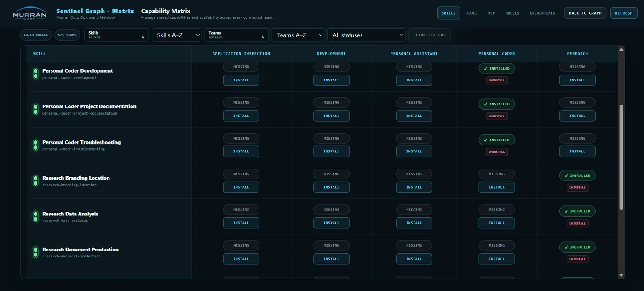Screen dimensions: 644x291
Task: Install Personal Coder Development for Personal Assistant
Action: [414, 80]
